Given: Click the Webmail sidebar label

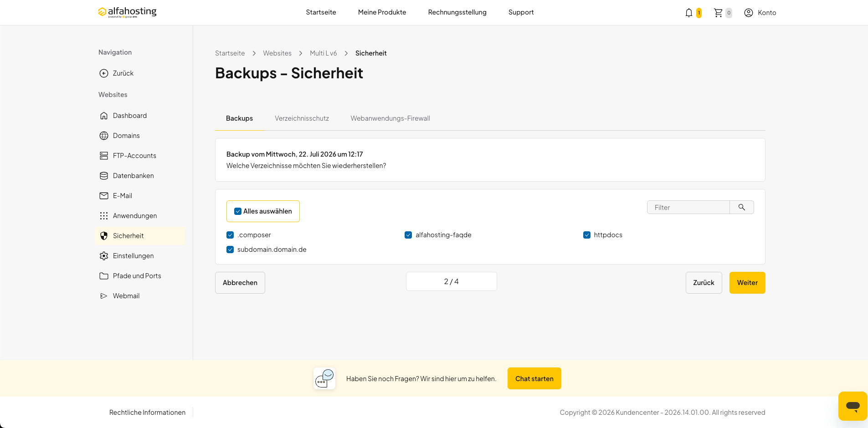Looking at the screenshot, I should (126, 296).
